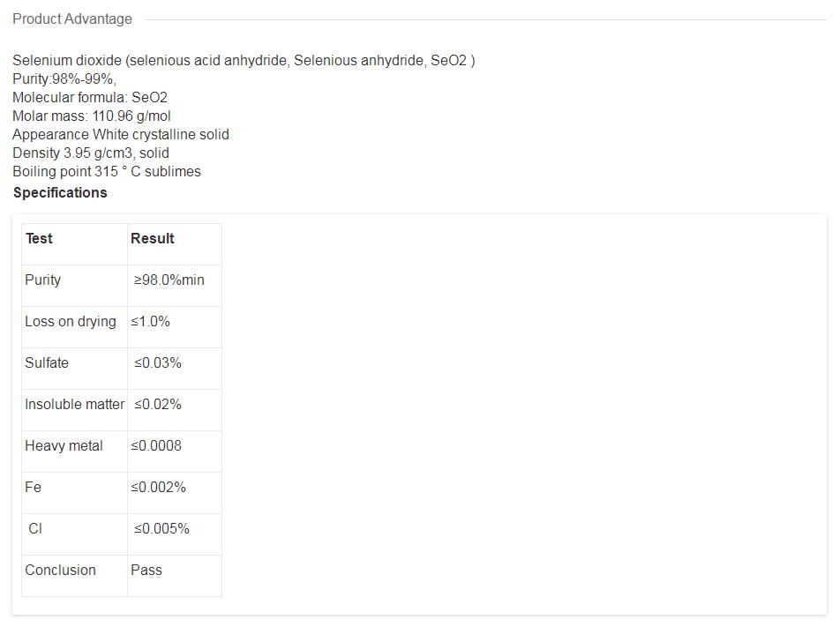Image resolution: width=840 pixels, height=627 pixels.
Task: Select the Heavy metal ≤0.0008 value
Action: coord(156,445)
